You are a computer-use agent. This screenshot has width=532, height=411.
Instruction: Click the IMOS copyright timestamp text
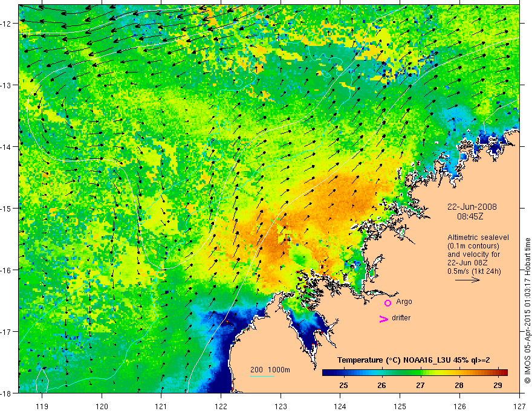pos(527,311)
